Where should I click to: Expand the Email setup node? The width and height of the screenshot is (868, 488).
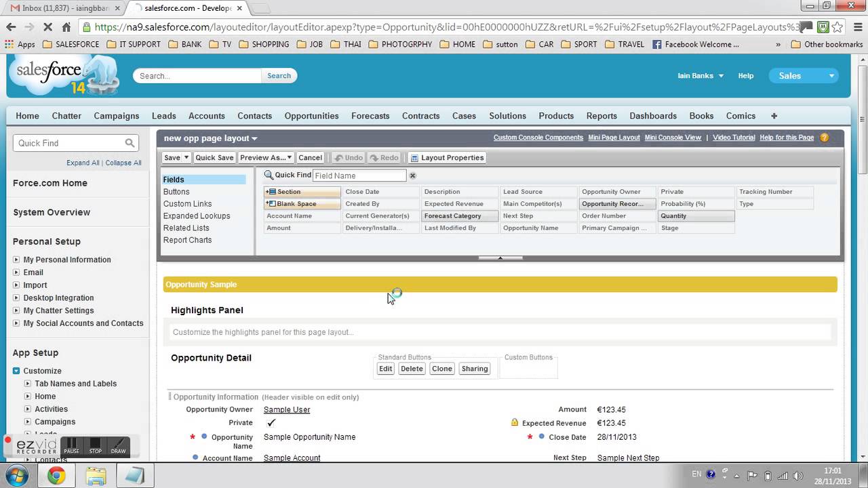(16, 272)
